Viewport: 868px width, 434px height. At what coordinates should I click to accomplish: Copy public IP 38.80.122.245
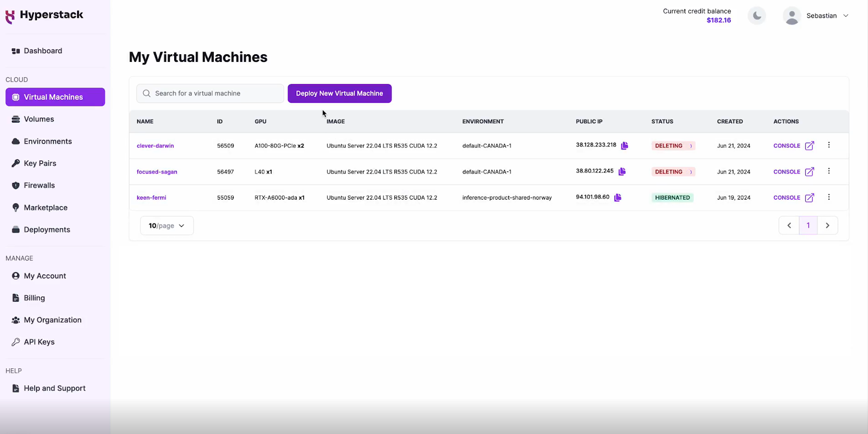pos(622,171)
